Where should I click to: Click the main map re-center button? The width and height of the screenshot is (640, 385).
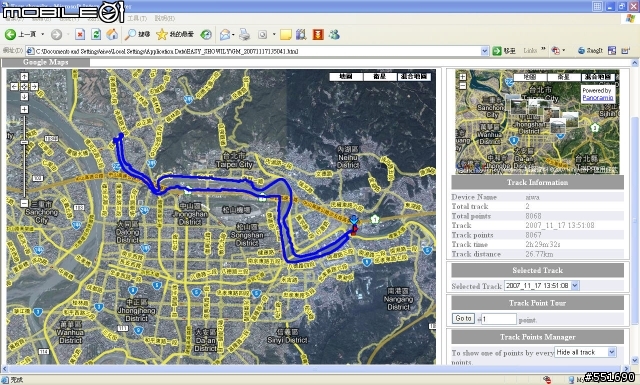coord(24,87)
